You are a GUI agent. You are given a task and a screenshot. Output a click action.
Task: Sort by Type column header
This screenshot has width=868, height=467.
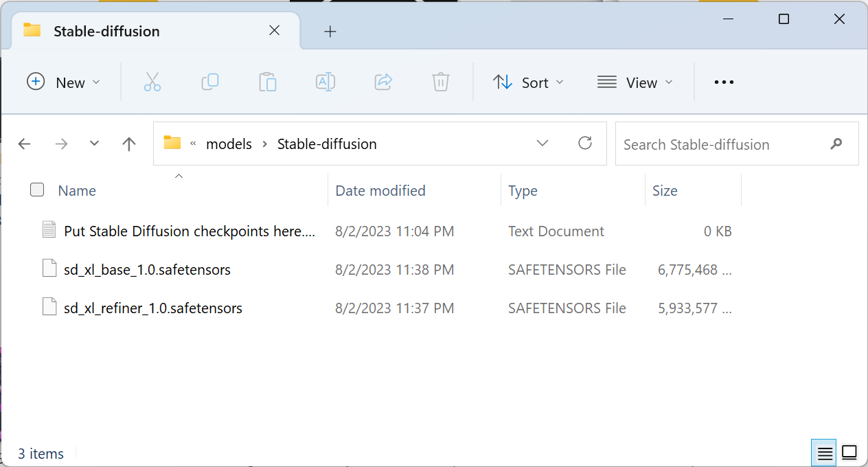(523, 191)
